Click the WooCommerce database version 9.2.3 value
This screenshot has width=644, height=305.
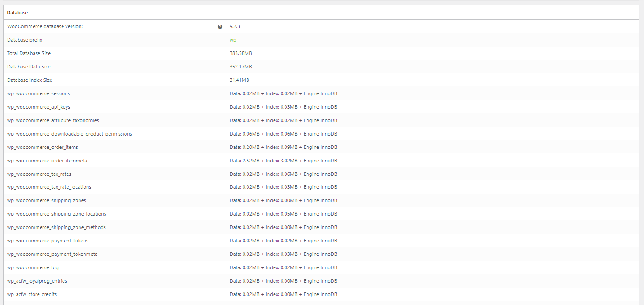(235, 27)
